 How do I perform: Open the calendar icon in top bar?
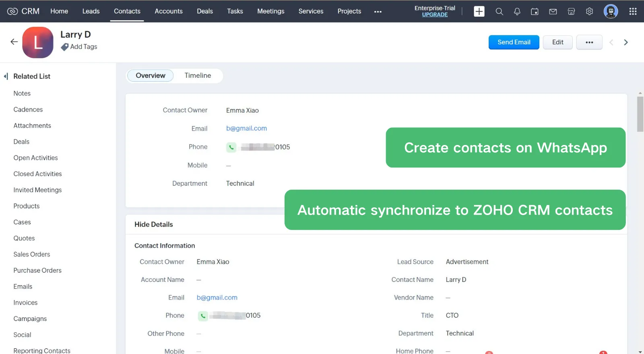point(535,11)
